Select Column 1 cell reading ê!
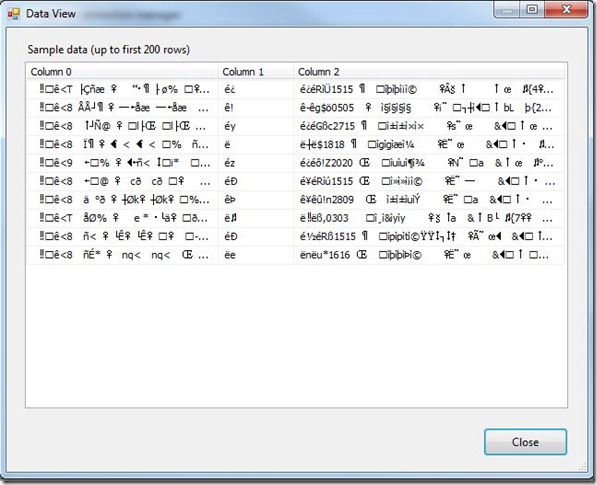This screenshot has width=597, height=485. 256,108
